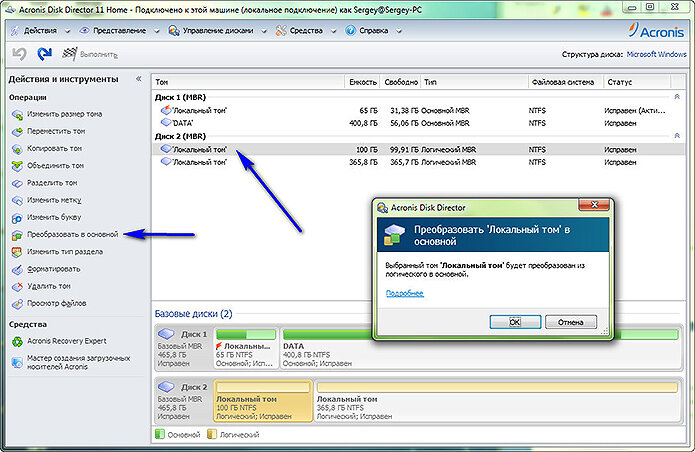Expand the dropdown arrow next to Управление дисками

264,31
